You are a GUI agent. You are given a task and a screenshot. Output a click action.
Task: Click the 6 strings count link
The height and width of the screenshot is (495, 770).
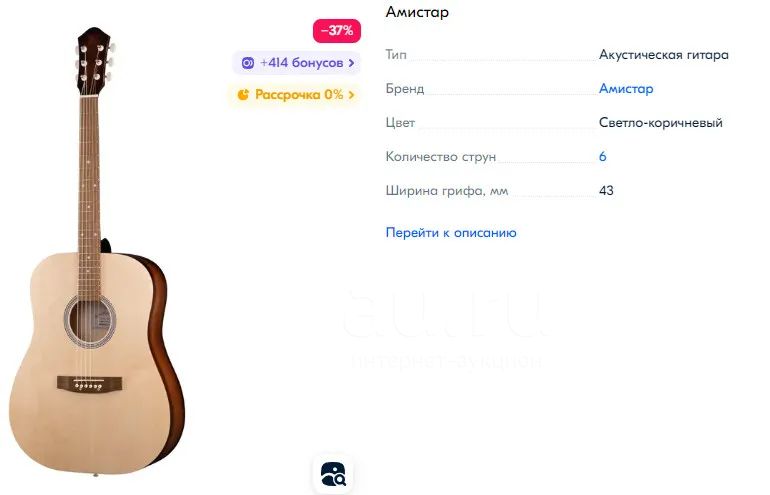[603, 157]
